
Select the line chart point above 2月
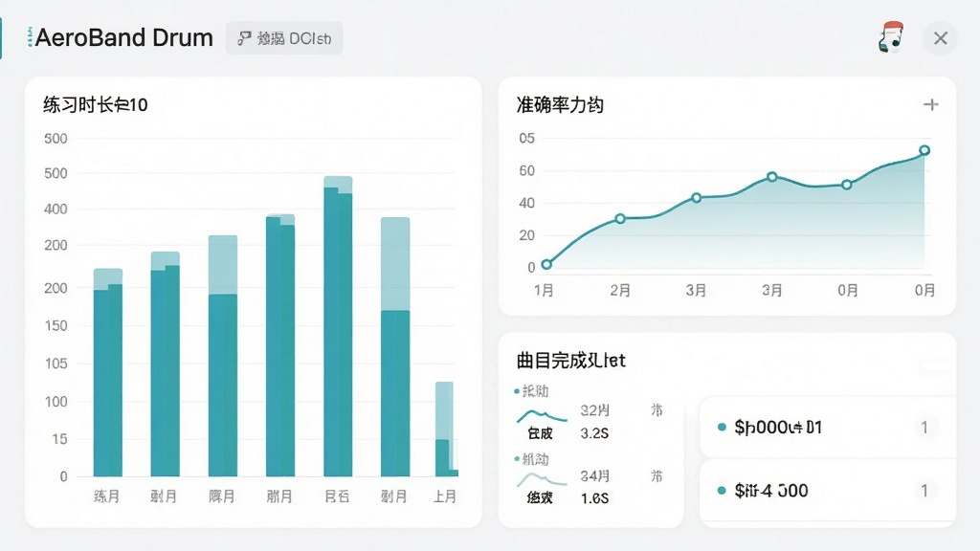coord(620,219)
